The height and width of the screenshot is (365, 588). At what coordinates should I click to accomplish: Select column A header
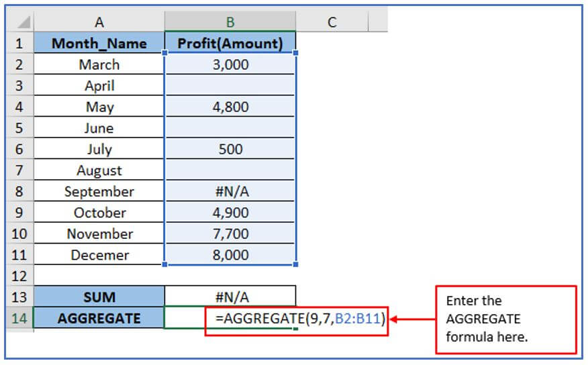click(x=99, y=21)
